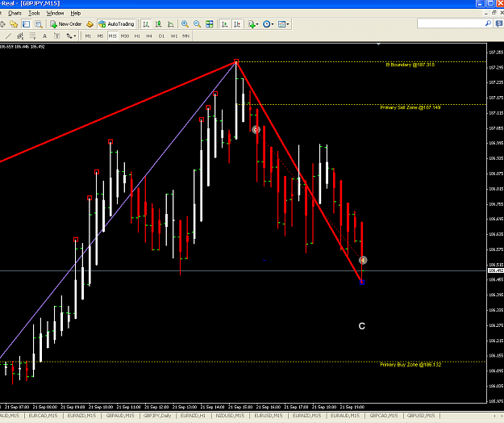Switch to the GBPJPY,Daily chart tab
The width and height of the screenshot is (504, 423).
click(157, 416)
